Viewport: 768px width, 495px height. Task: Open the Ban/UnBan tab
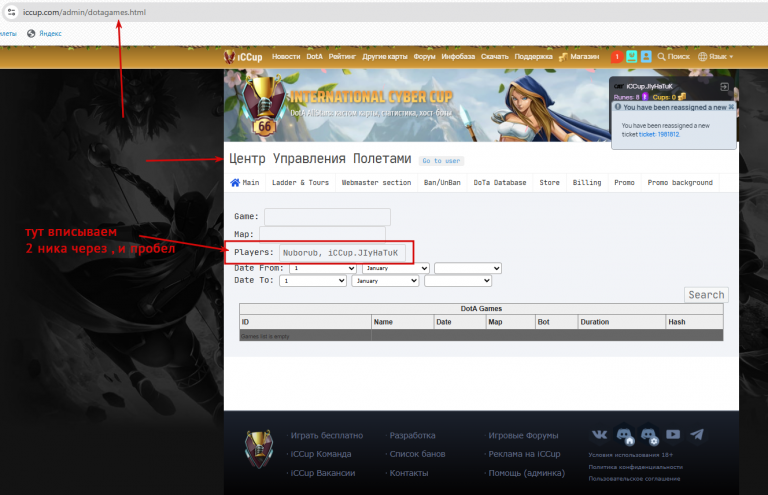point(442,183)
